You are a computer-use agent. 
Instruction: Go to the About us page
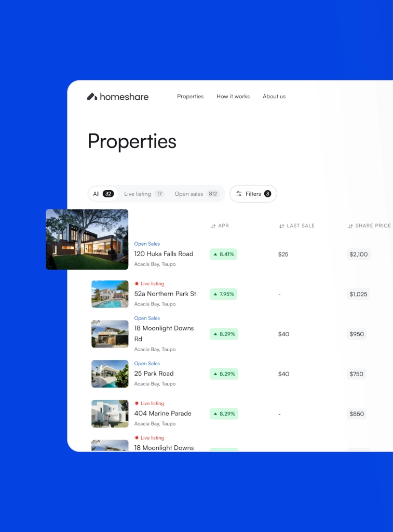(x=274, y=96)
